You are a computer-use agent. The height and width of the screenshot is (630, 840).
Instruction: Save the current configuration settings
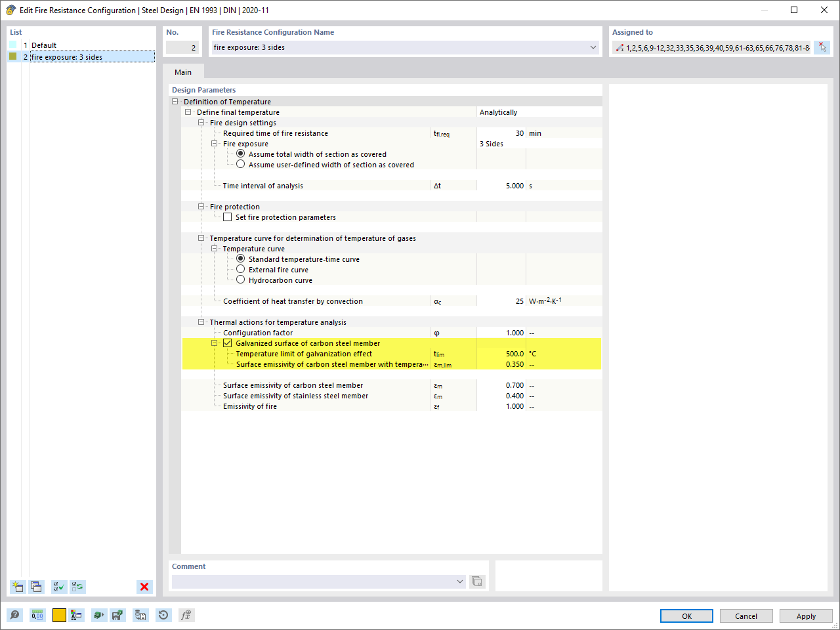click(x=119, y=615)
